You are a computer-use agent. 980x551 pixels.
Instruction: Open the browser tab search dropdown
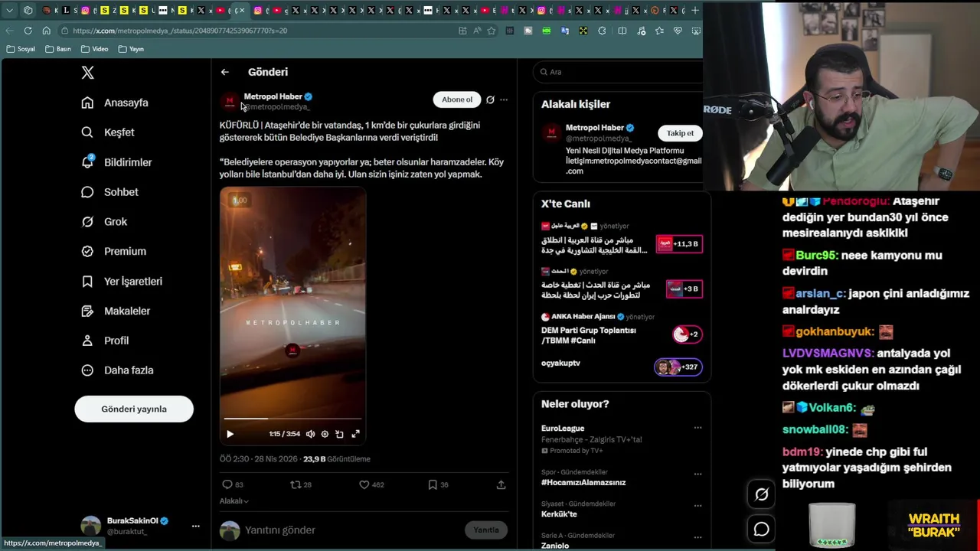coord(9,10)
